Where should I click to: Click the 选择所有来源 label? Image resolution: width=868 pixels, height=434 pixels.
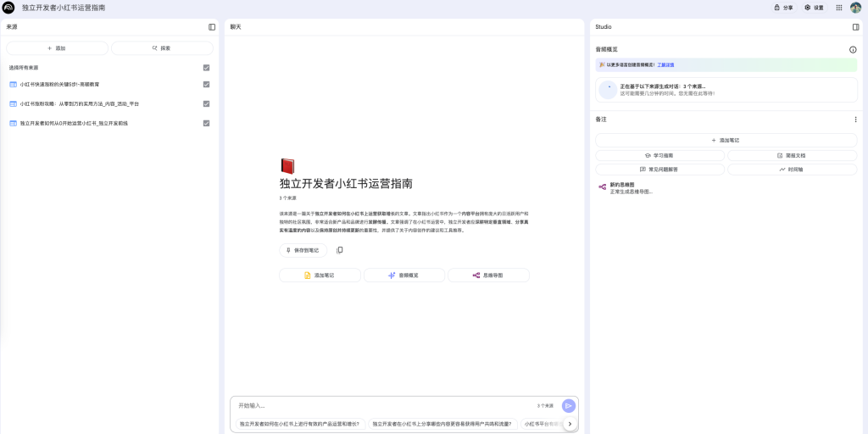pos(24,68)
